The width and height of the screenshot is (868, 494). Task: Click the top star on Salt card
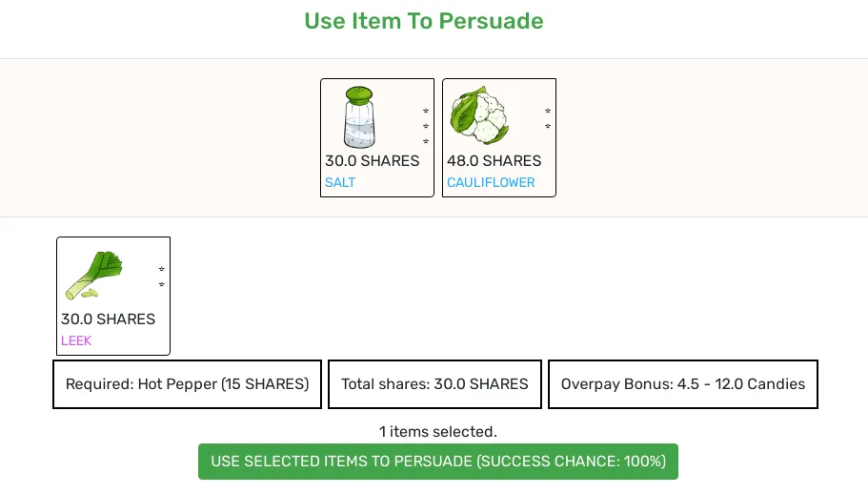coord(426,111)
